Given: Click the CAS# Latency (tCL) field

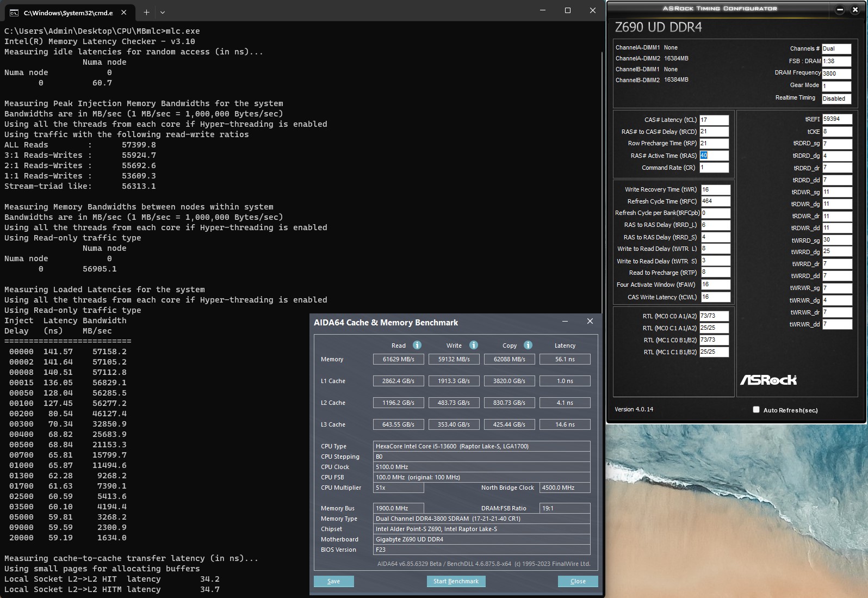Looking at the screenshot, I should pos(714,120).
